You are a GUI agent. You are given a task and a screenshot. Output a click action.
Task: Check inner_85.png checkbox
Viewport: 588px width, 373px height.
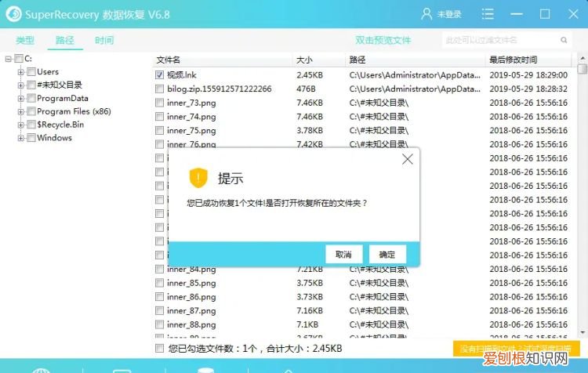(x=159, y=283)
